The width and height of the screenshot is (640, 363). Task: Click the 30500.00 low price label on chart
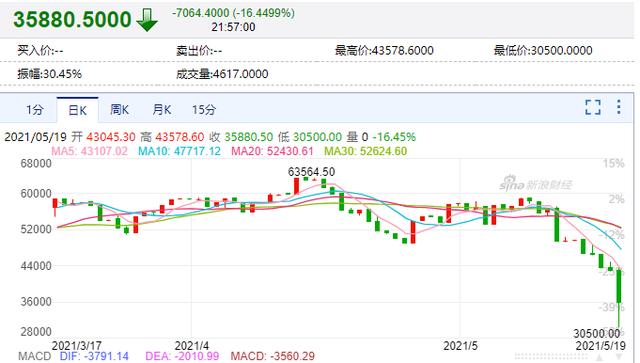[597, 334]
